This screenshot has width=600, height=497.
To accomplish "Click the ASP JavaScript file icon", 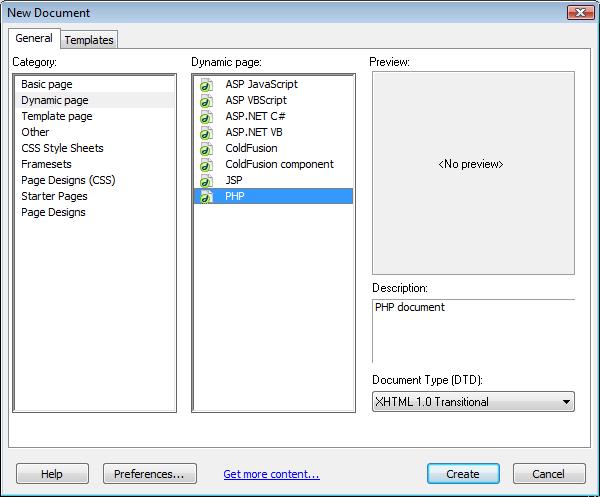I will coord(206,85).
